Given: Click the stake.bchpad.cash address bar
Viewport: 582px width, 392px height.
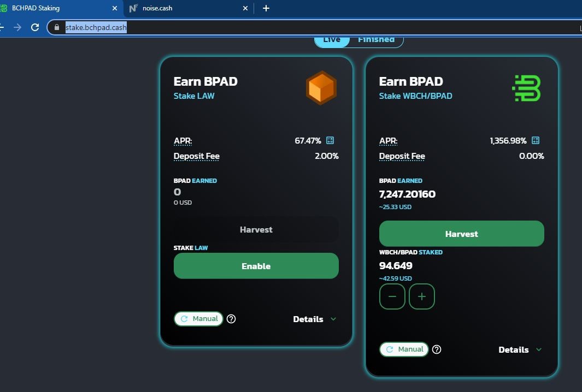Looking at the screenshot, I should (315, 27).
